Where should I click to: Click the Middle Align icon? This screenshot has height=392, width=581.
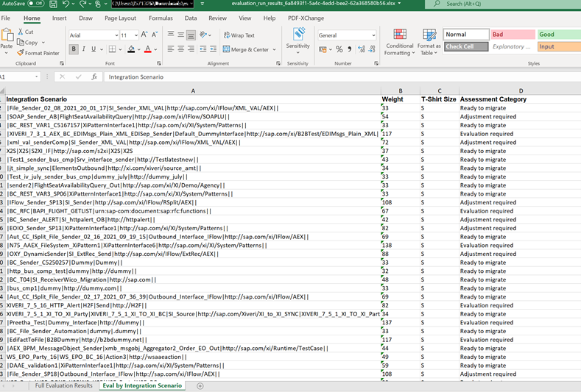pos(181,35)
